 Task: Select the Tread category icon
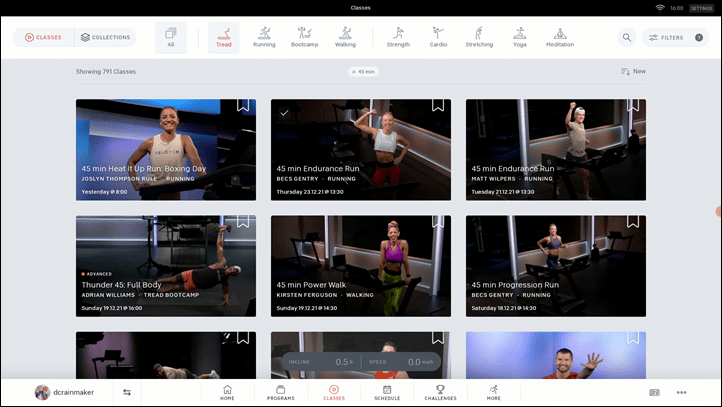[224, 37]
